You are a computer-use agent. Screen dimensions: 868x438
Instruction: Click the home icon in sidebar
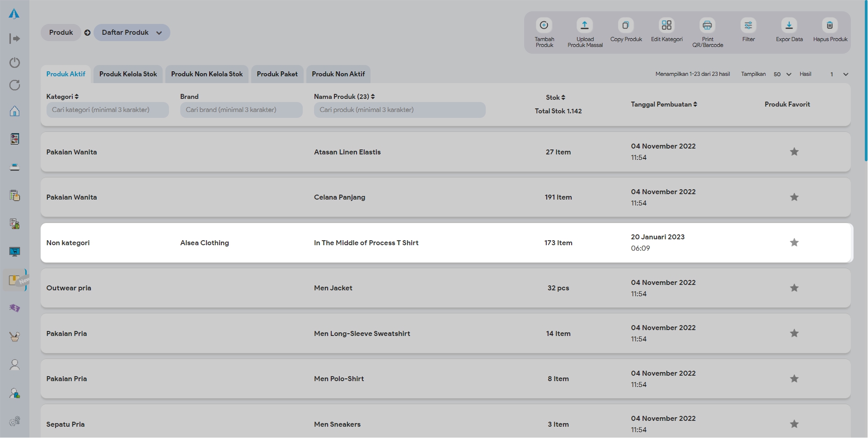(14, 111)
